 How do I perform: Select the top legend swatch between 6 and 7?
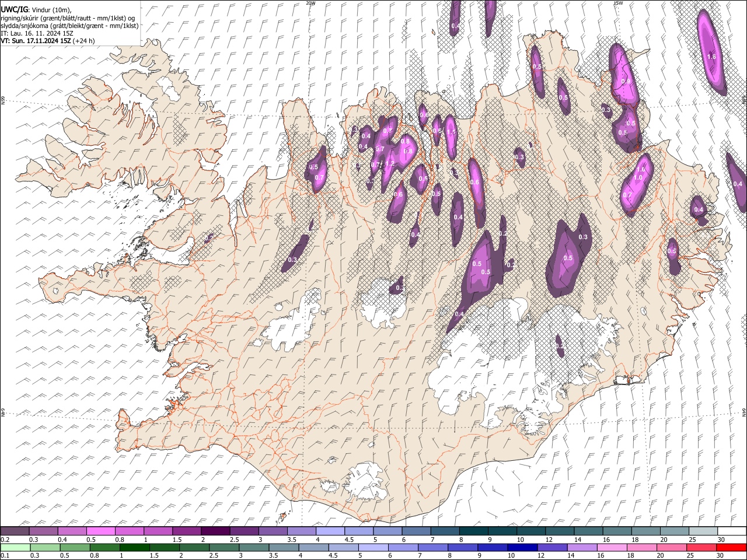(x=417, y=531)
